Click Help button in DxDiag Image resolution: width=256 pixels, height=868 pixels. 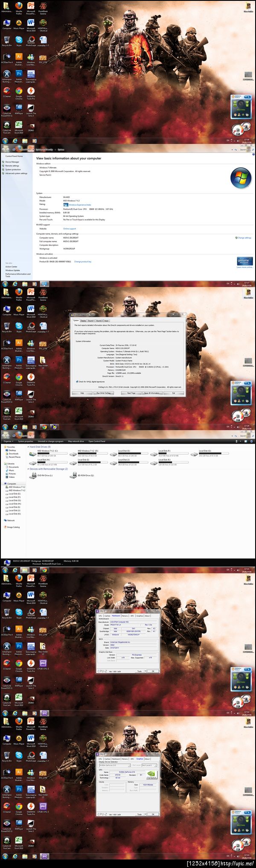pyautogui.click(x=82, y=393)
